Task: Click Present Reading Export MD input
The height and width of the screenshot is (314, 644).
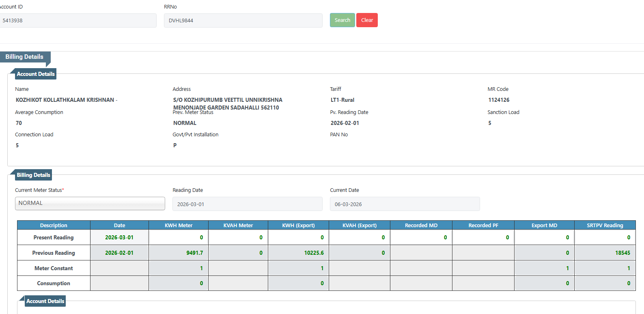Action: [544, 237]
